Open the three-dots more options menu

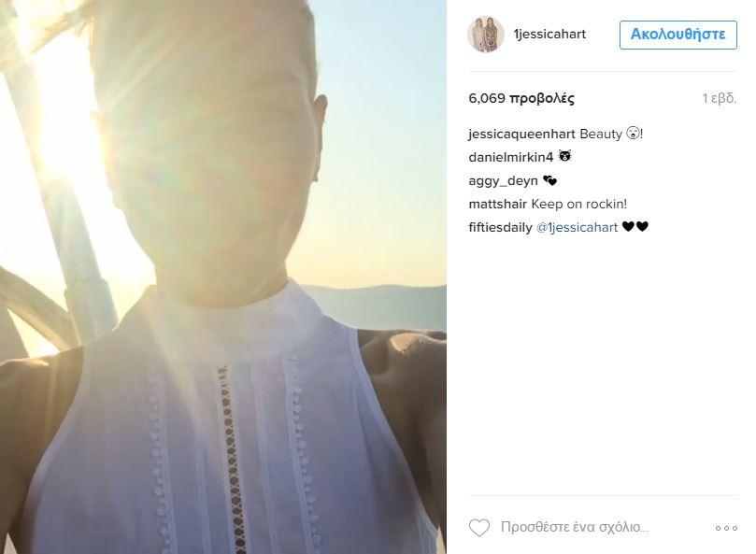726,529
